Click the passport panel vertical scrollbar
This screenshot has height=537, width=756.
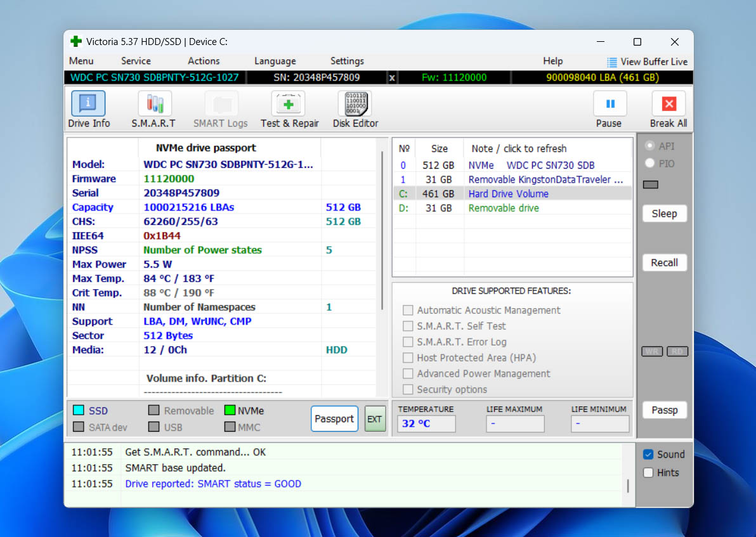click(382, 231)
